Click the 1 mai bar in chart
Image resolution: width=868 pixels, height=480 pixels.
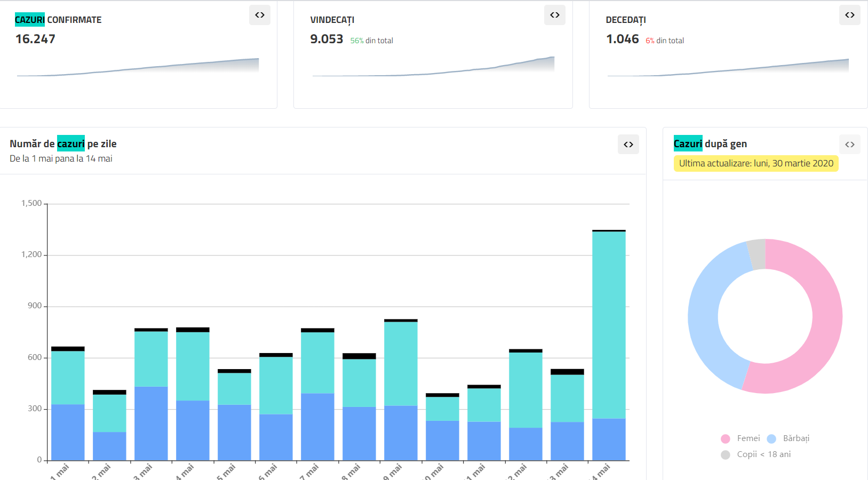(68, 405)
